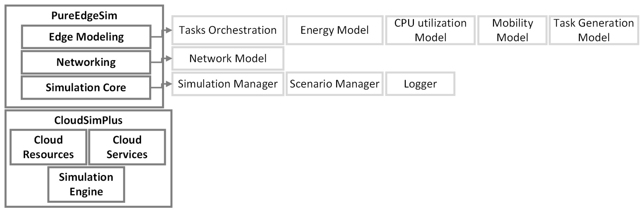Click the PureEdgeSim title label

pos(84,16)
